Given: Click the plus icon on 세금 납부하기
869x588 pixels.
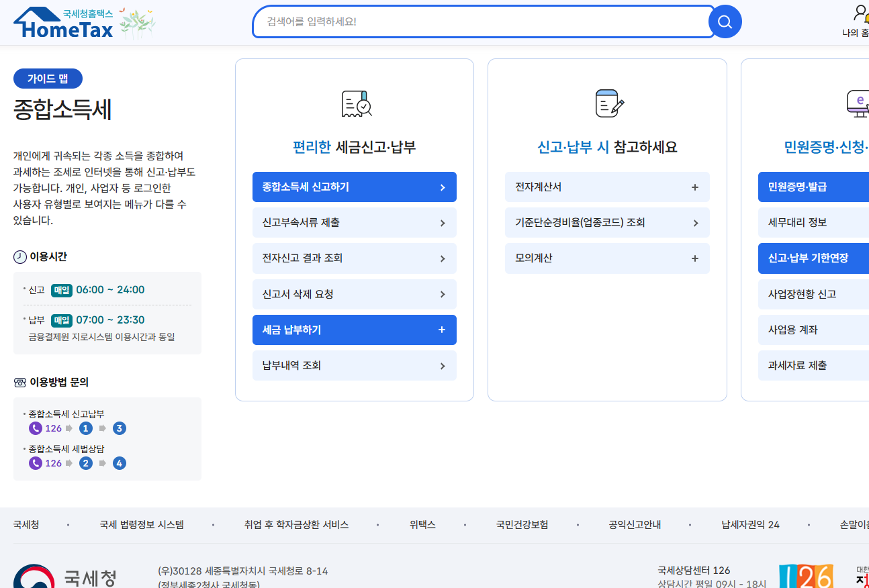Looking at the screenshot, I should click(x=442, y=330).
